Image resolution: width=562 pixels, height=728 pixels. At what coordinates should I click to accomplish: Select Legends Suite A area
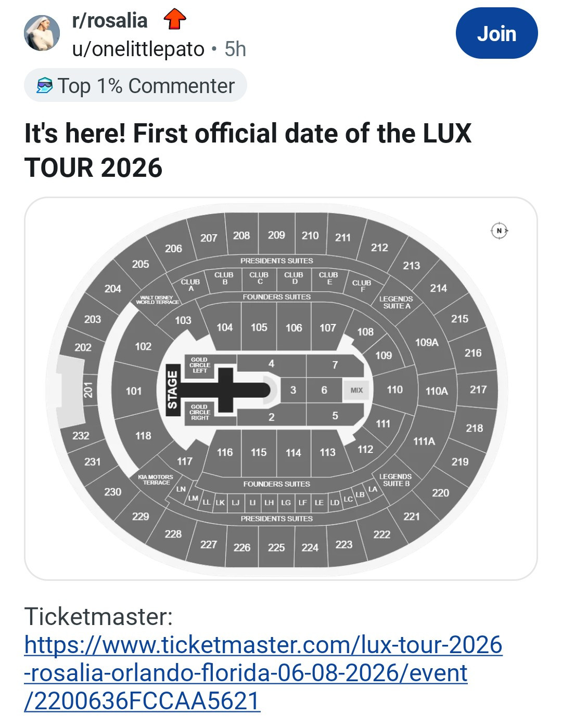click(396, 302)
